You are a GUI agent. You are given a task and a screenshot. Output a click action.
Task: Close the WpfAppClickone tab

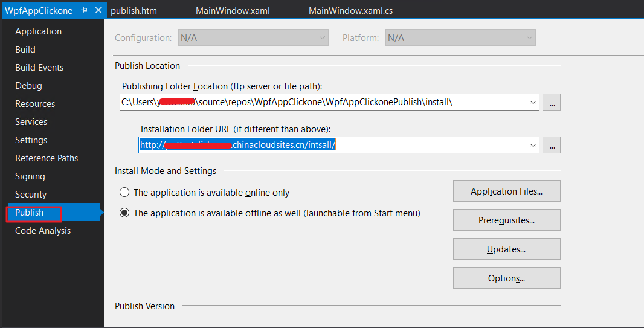[98, 11]
